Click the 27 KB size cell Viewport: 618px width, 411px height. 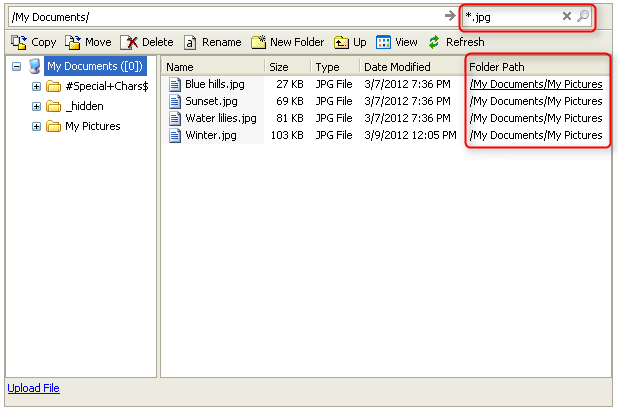(x=290, y=84)
